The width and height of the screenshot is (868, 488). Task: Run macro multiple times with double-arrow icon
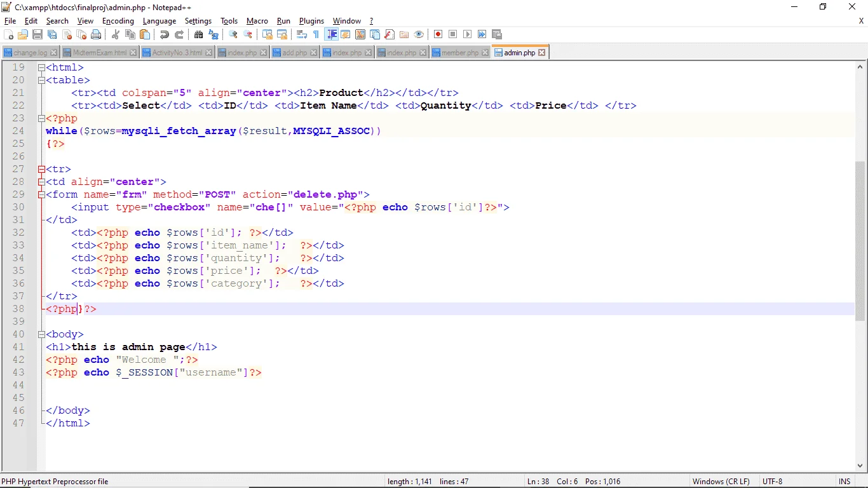click(x=482, y=34)
